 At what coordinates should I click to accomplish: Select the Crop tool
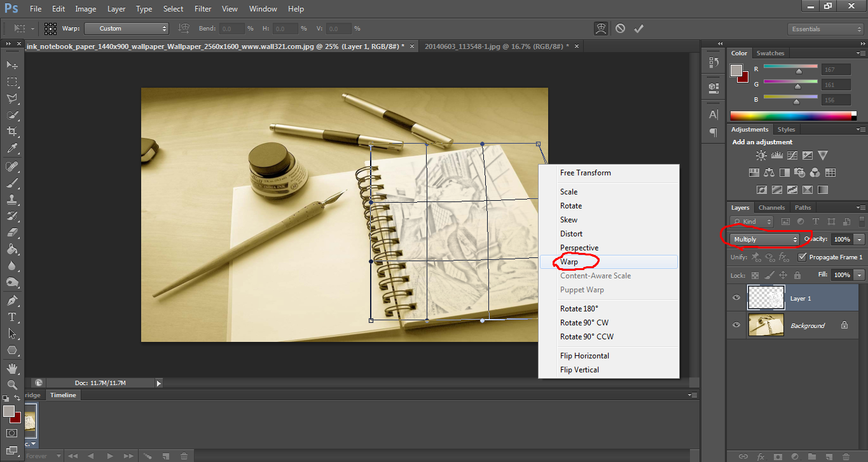tap(12, 132)
